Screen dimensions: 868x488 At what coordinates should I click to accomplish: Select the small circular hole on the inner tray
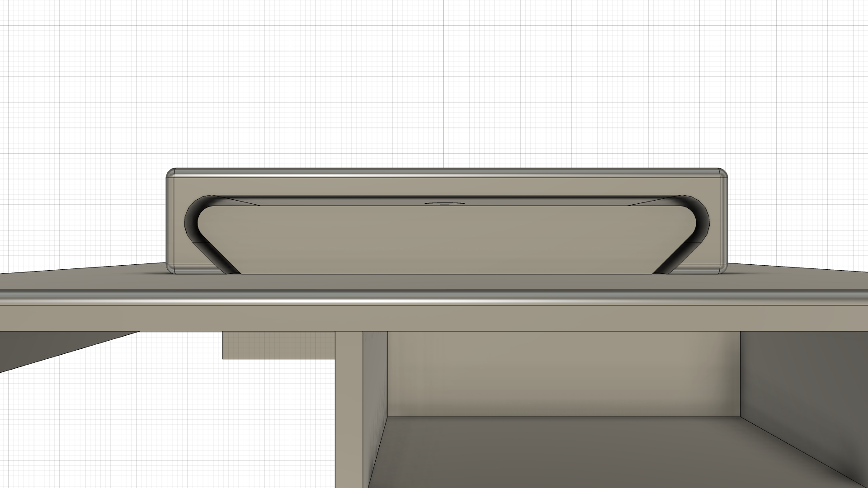(x=445, y=203)
